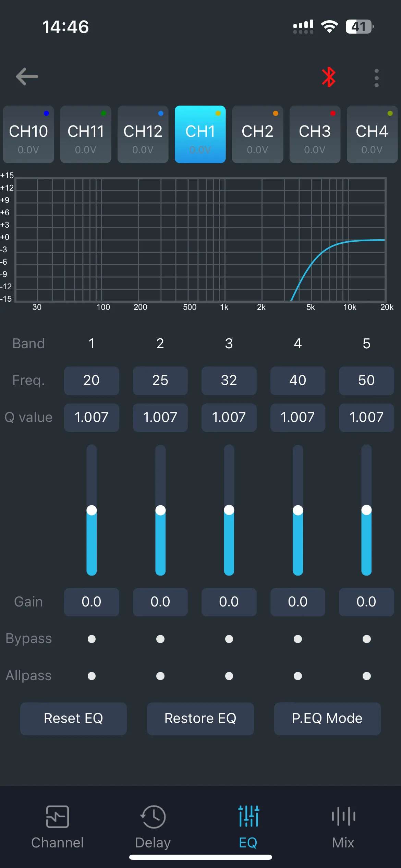Image resolution: width=401 pixels, height=868 pixels.
Task: Edit band 1 Q value field
Action: tap(92, 418)
